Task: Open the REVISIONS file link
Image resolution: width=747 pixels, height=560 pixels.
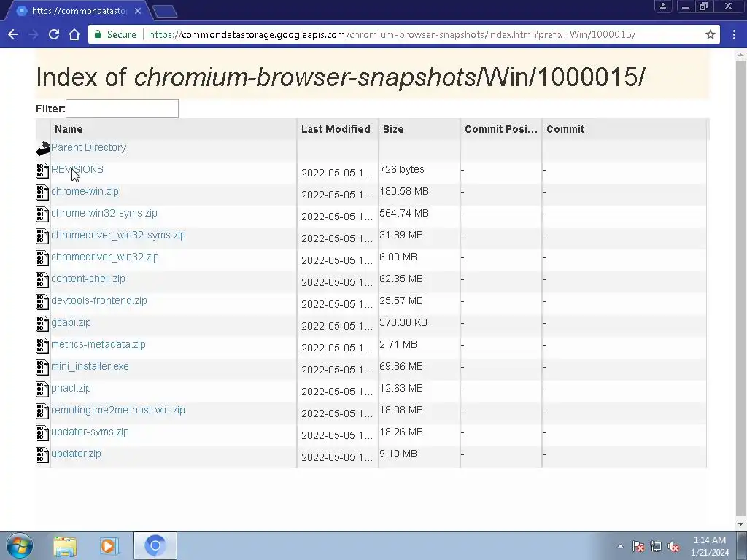Action: [77, 169]
